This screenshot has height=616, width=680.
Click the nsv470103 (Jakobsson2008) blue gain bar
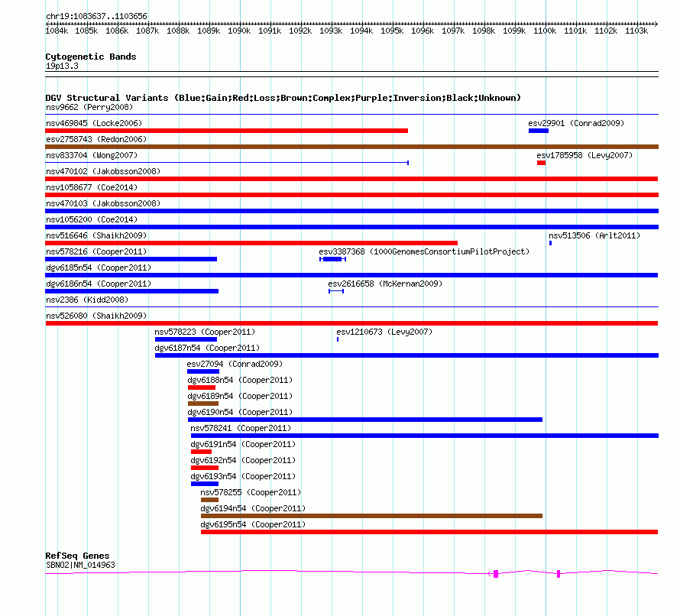tap(351, 211)
